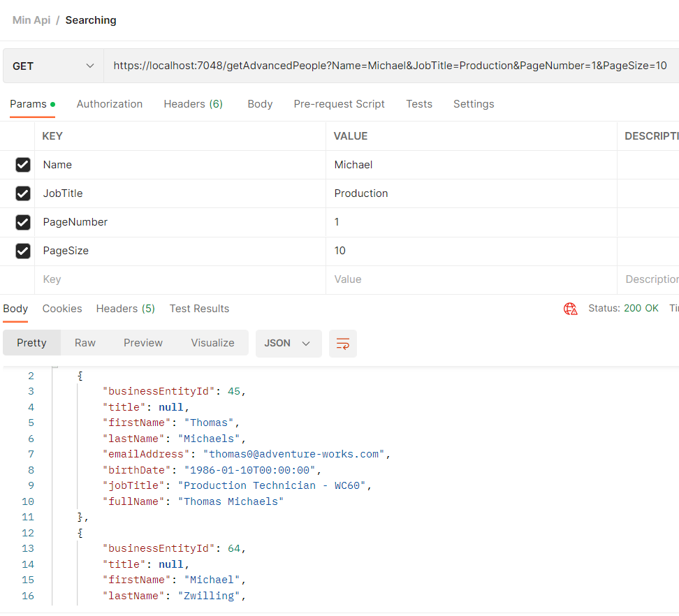
Task: Click the empty Description placeholder field
Action: point(648,279)
